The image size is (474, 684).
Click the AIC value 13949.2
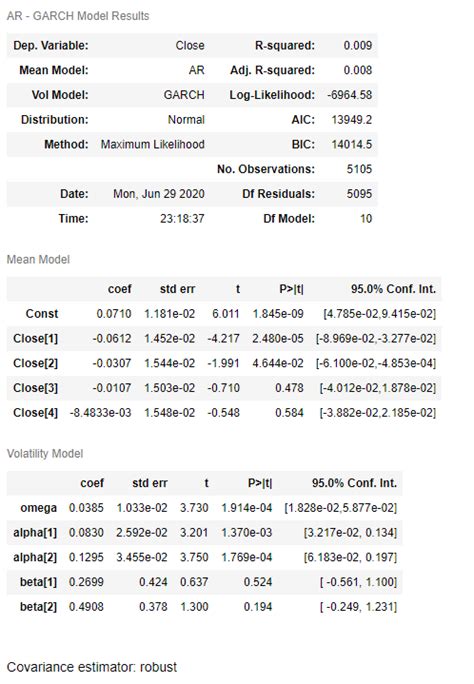pos(352,120)
